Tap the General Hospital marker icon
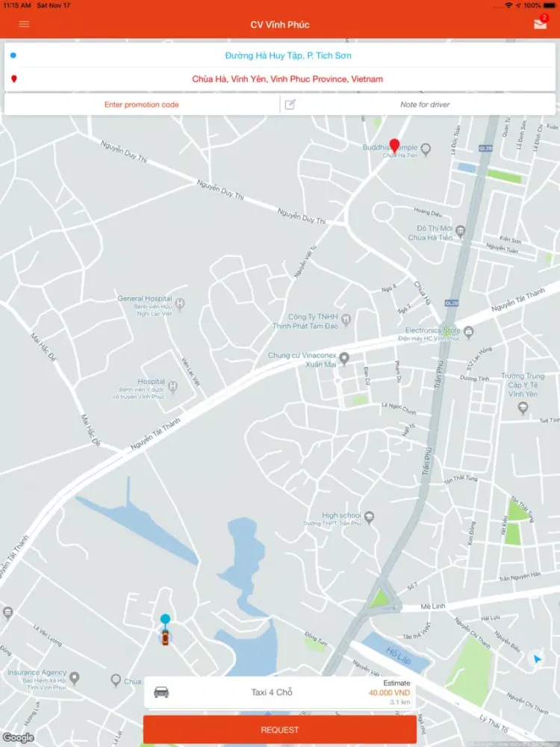This screenshot has width=560, height=747. pos(180,303)
